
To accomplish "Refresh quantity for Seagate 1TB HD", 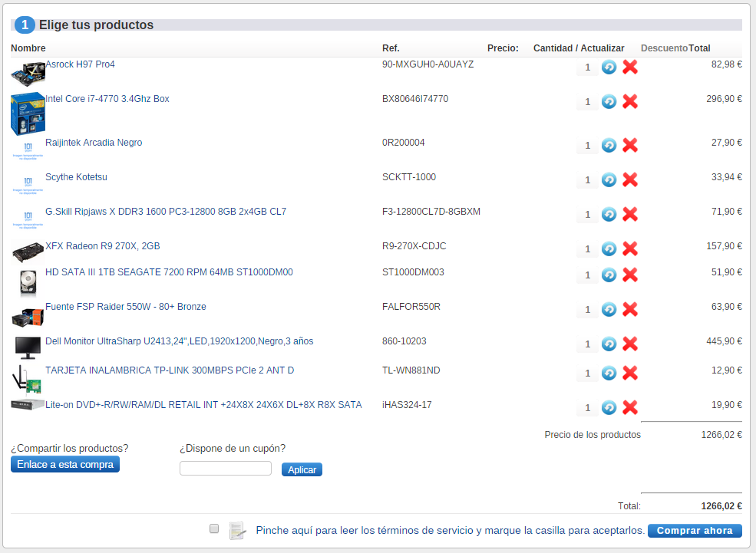I will 609,275.
